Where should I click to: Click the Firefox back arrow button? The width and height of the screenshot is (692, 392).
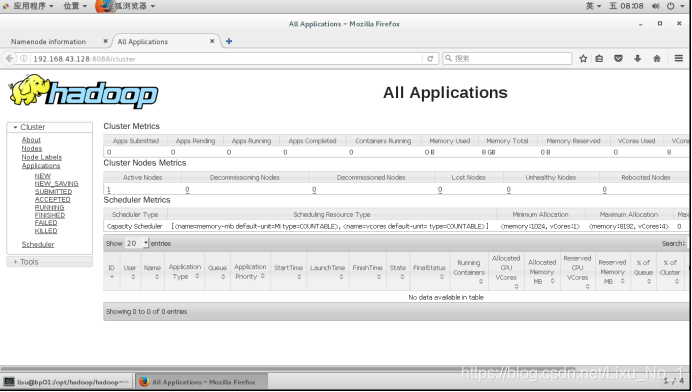coord(9,58)
